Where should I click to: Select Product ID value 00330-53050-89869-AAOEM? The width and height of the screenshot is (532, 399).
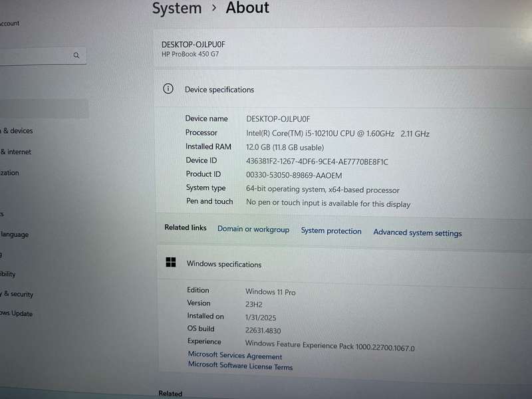coord(294,175)
